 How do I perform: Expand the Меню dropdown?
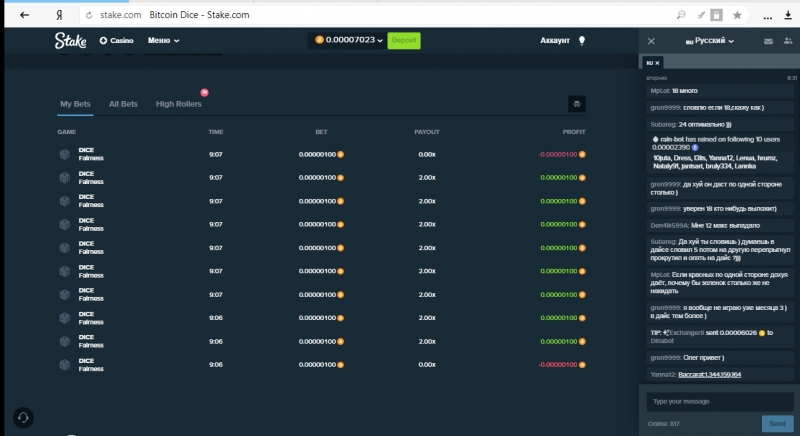click(x=163, y=40)
